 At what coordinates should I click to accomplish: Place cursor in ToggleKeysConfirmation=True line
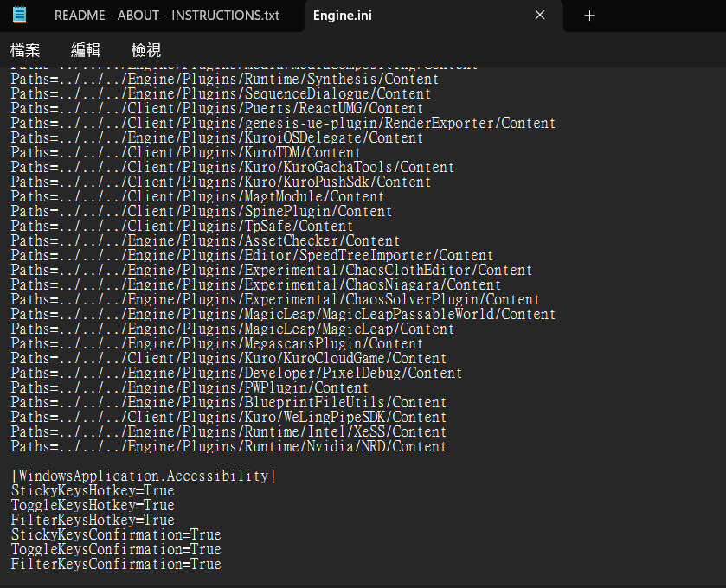pyautogui.click(x=115, y=549)
